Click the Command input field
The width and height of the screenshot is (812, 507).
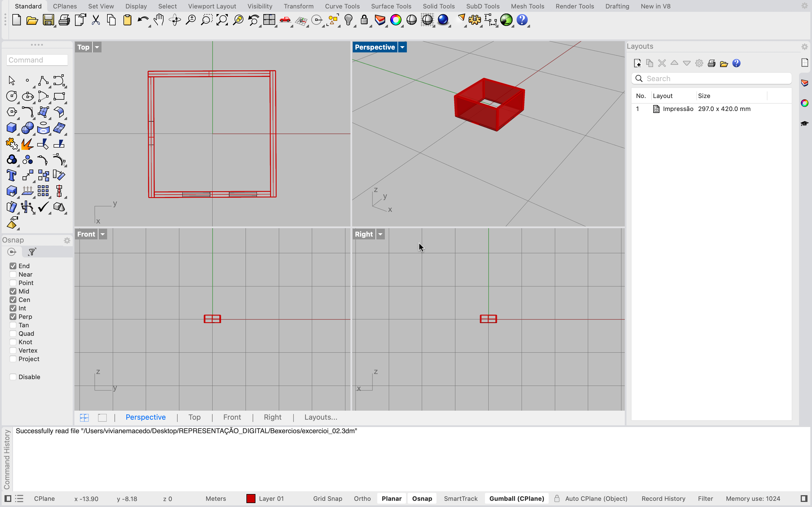pyautogui.click(x=37, y=60)
